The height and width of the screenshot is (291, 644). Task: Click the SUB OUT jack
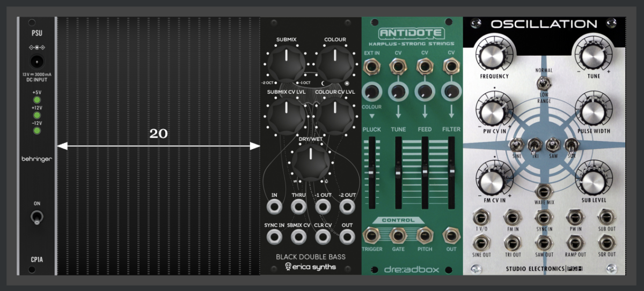coord(607,217)
